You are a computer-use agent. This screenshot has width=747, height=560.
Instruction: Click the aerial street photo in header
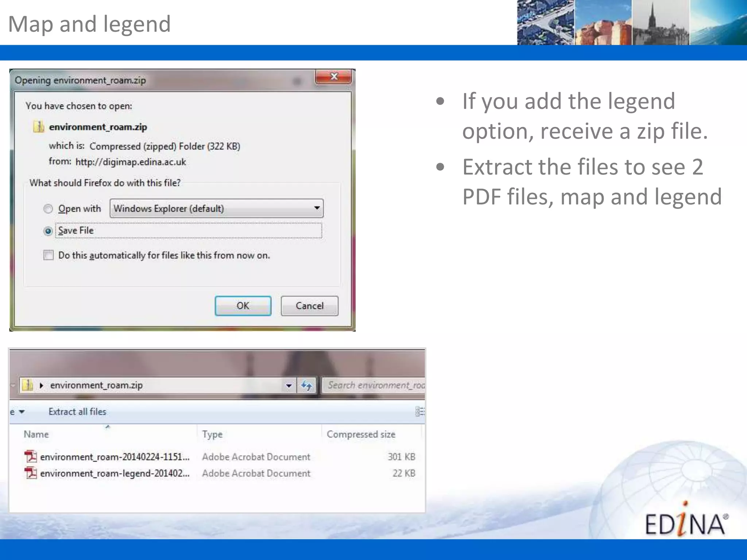546,22
